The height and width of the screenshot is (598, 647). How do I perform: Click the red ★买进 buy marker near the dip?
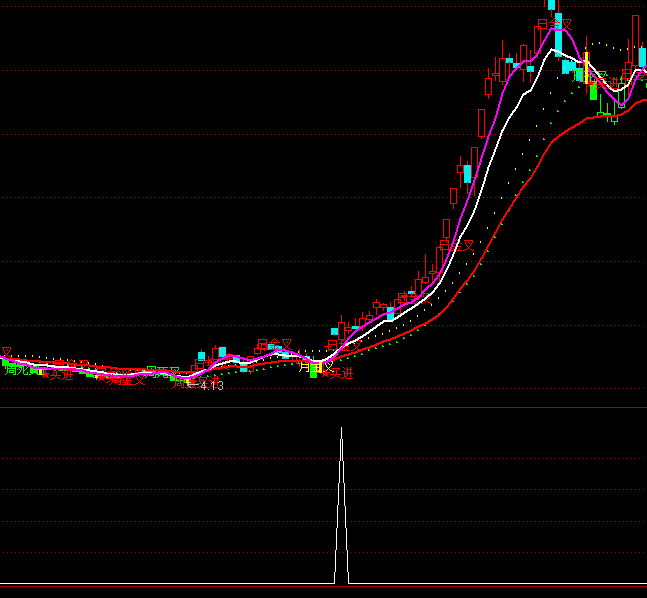[338, 374]
